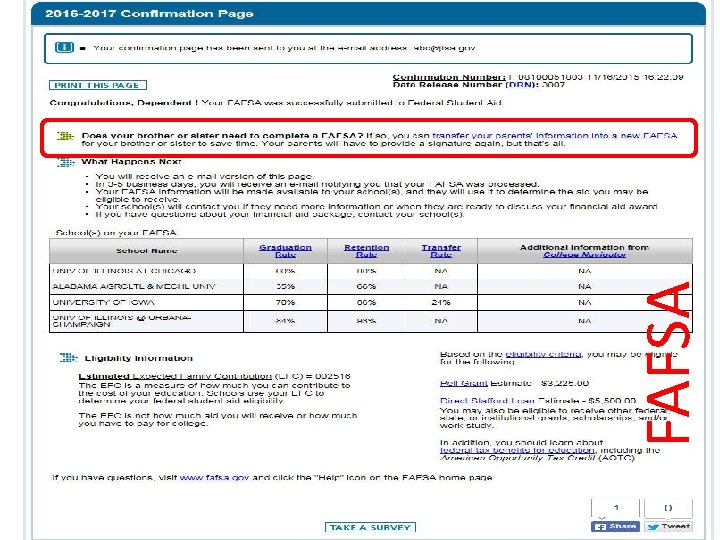720x540 pixels.
Task: Click the Additional Information column header
Action: pyautogui.click(x=585, y=251)
